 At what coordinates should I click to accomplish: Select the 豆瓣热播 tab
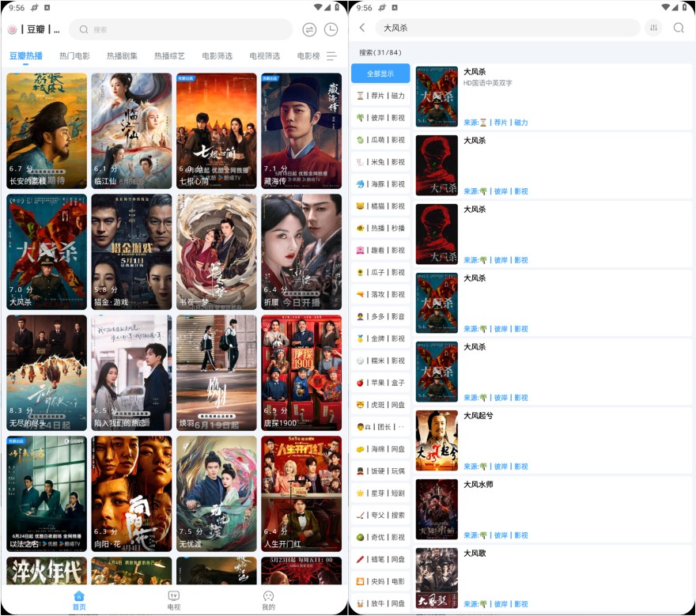pyautogui.click(x=26, y=56)
